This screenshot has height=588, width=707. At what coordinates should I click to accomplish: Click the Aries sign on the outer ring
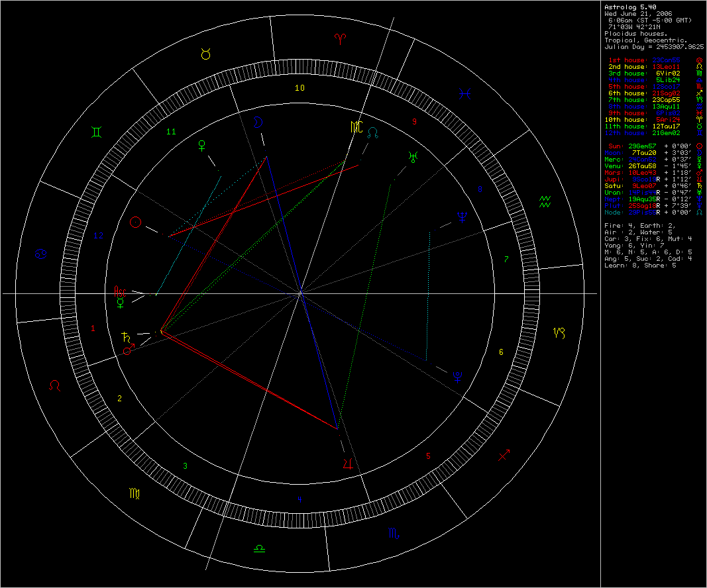click(x=341, y=37)
